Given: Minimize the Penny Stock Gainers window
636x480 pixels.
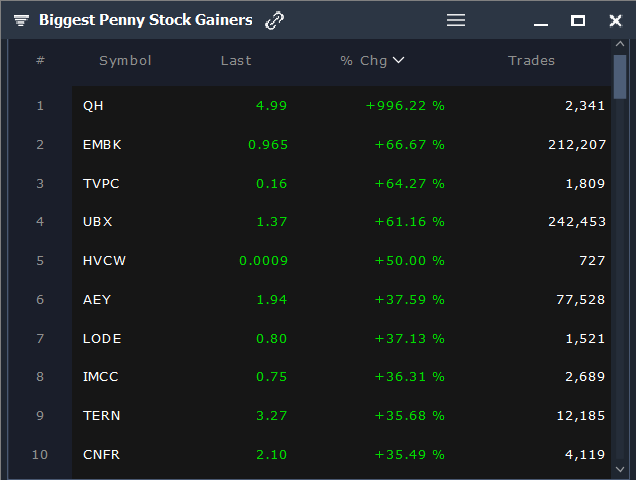Looking at the screenshot, I should point(541,21).
